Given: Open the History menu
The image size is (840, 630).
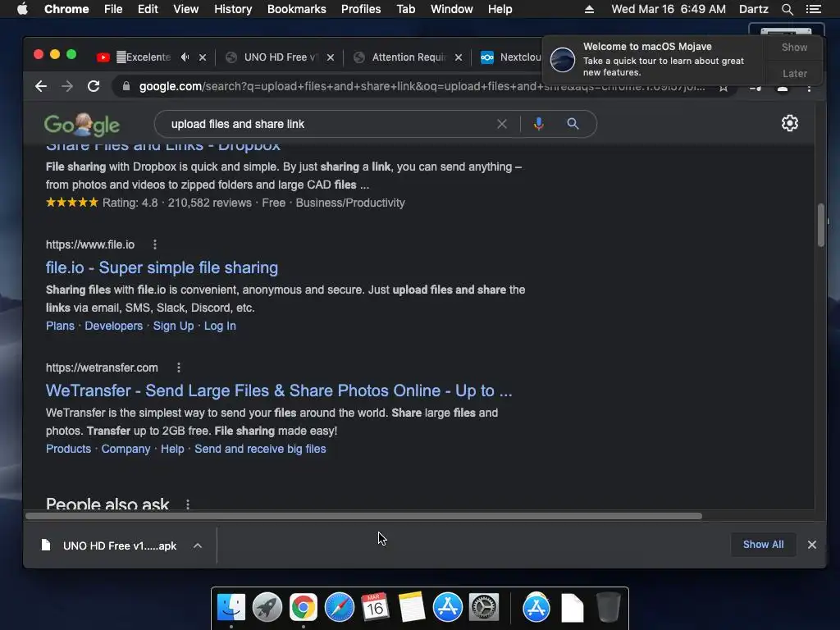Looking at the screenshot, I should coord(233,9).
